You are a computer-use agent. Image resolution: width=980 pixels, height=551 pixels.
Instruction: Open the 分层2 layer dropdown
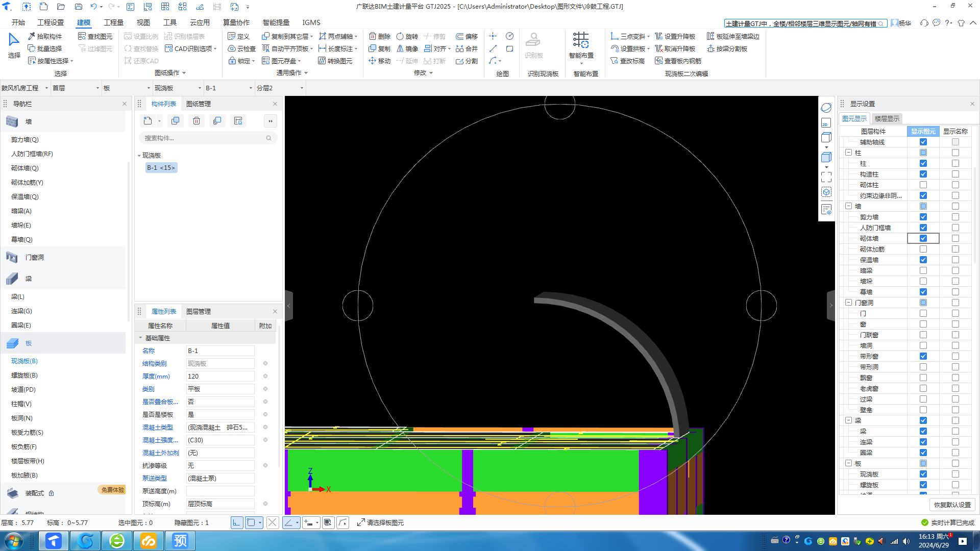click(x=280, y=88)
